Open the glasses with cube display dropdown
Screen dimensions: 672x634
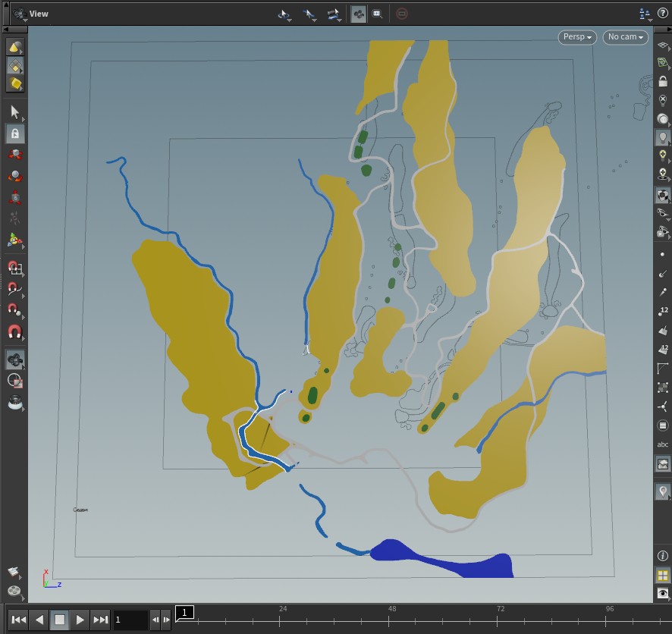coord(663,232)
